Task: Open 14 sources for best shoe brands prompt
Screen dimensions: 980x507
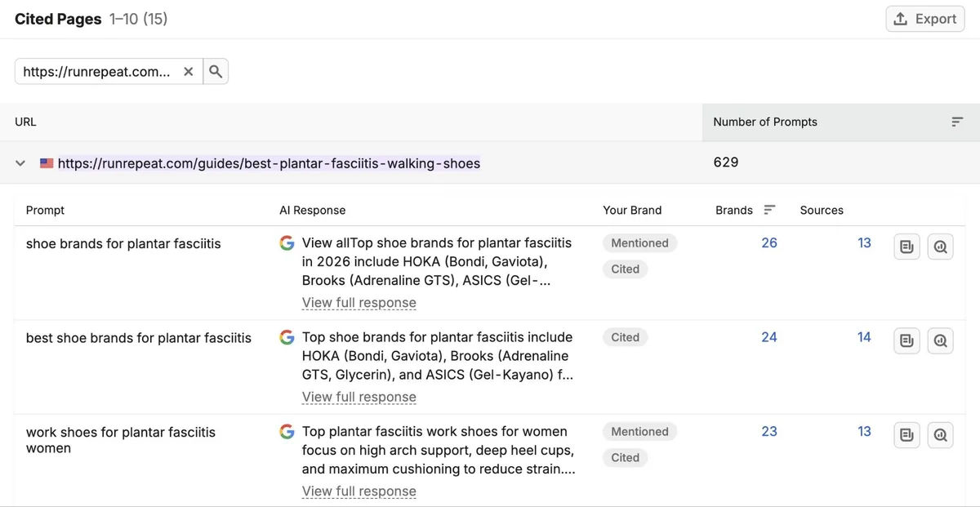Action: (x=864, y=337)
